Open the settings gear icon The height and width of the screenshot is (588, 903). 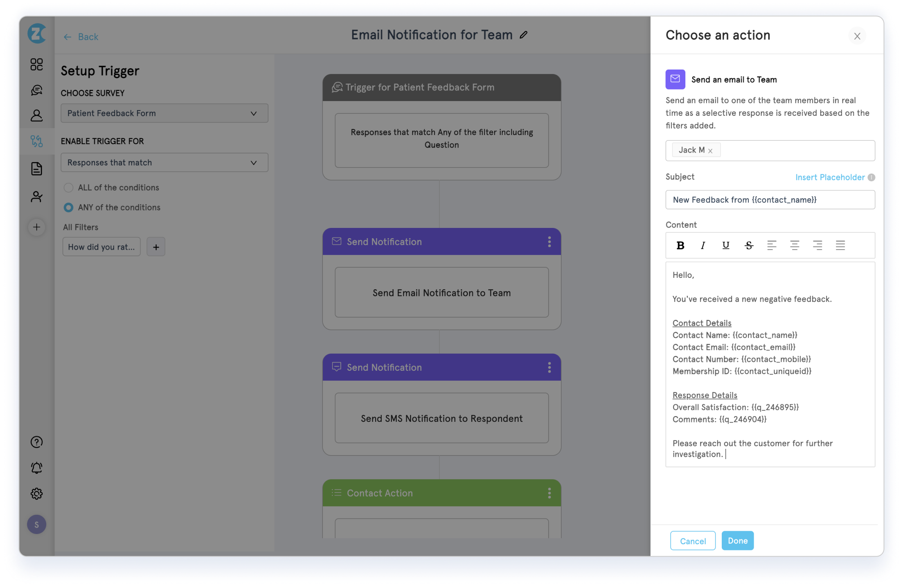click(x=36, y=493)
